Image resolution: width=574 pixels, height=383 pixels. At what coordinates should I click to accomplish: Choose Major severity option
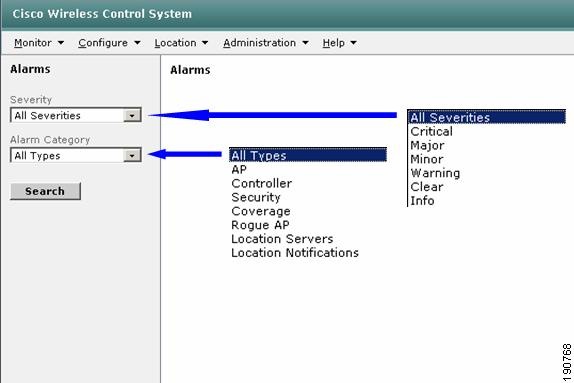coord(427,145)
